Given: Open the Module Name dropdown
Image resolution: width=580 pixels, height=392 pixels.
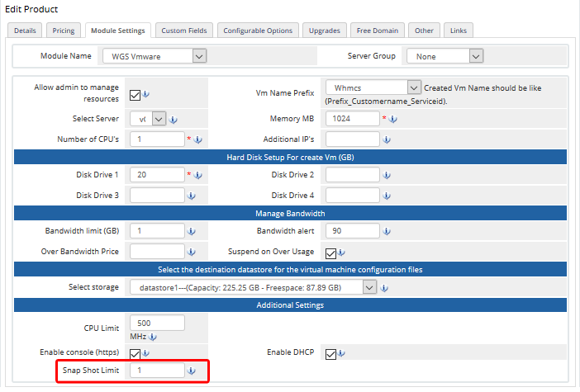Looking at the screenshot, I should click(x=154, y=56).
